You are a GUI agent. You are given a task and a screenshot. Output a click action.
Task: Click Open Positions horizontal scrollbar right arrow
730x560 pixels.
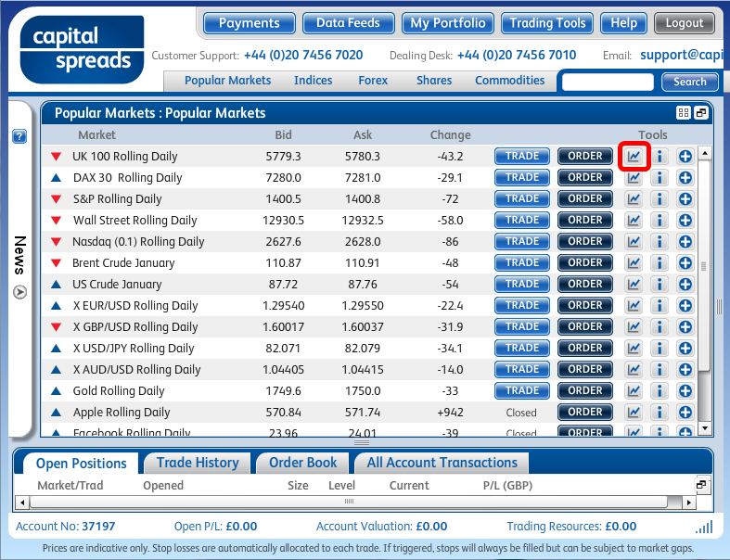[689, 503]
